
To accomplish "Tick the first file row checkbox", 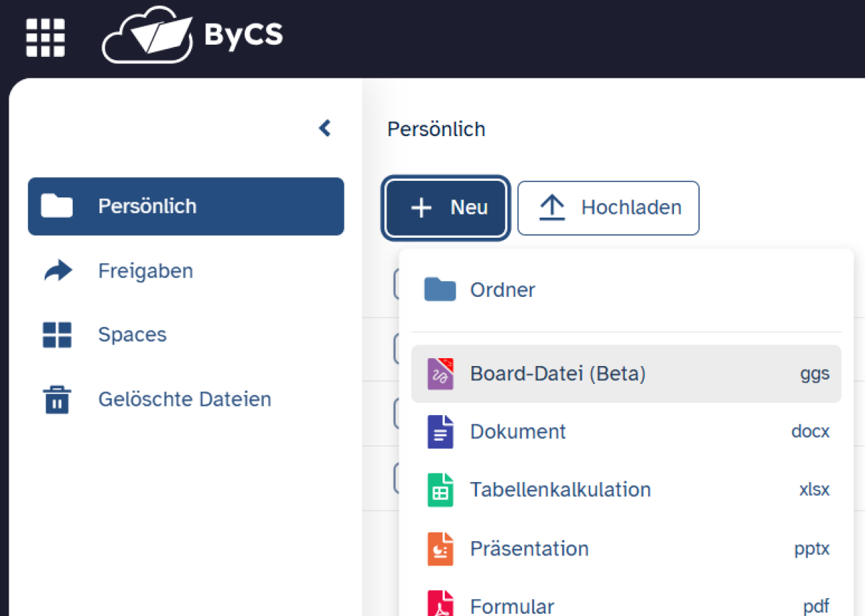I will pos(396,349).
